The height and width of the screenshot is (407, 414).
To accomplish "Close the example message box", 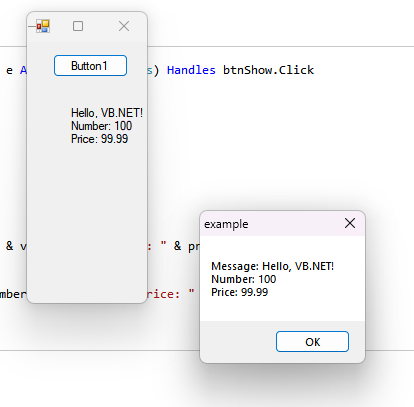I will click(x=350, y=223).
